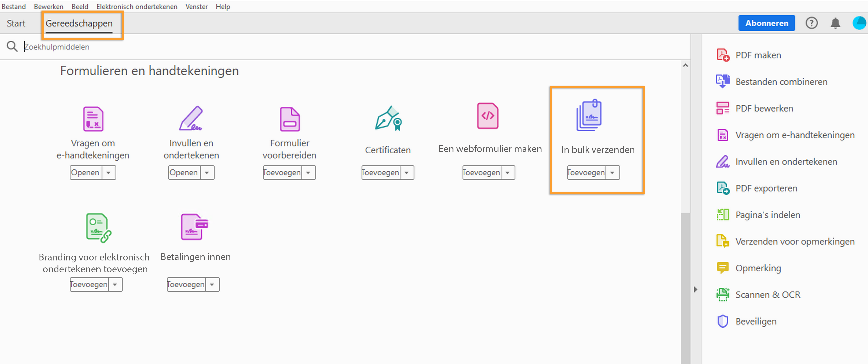Image resolution: width=868 pixels, height=364 pixels.
Task: Select Scannen & OCR sidebar tool
Action: click(x=767, y=295)
